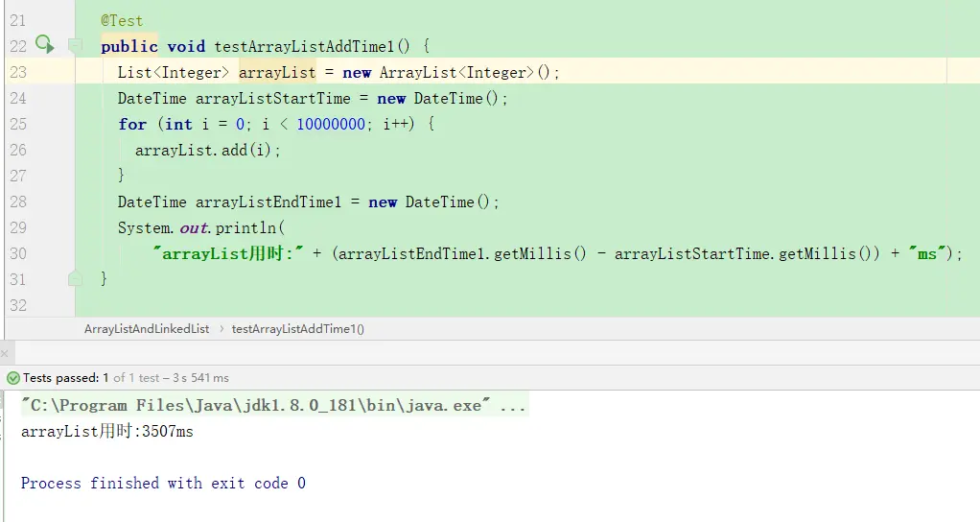Click the 10000000 loop limit value
The height and width of the screenshot is (522, 980).
[331, 124]
